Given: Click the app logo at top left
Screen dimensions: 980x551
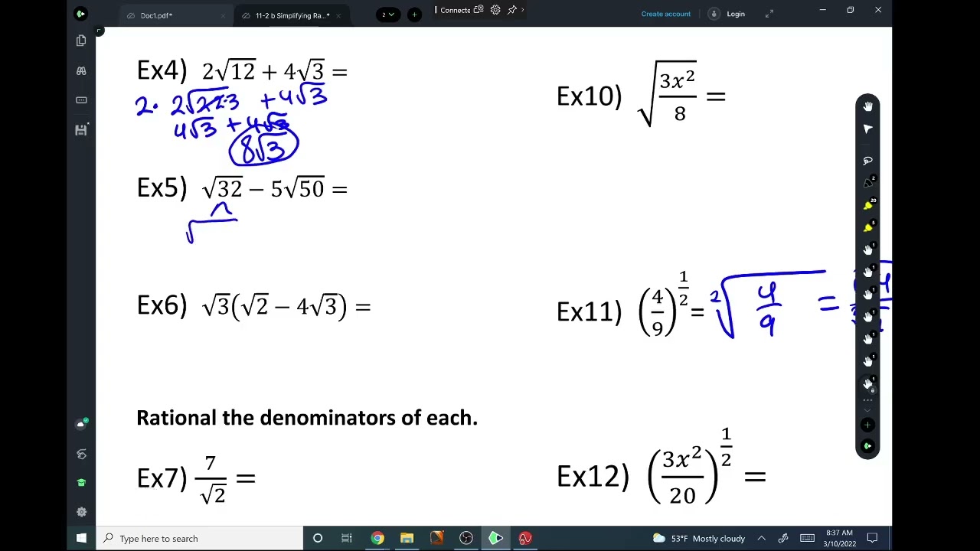Looking at the screenshot, I should click(x=80, y=14).
